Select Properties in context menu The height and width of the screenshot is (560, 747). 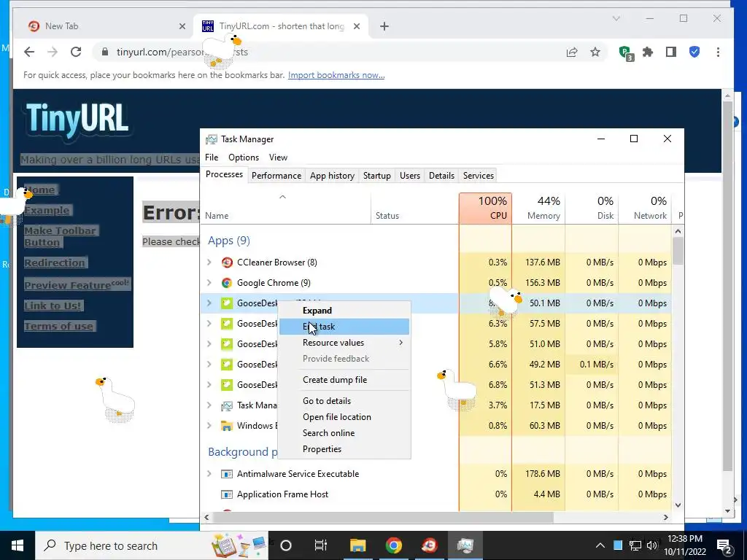pyautogui.click(x=344, y=449)
